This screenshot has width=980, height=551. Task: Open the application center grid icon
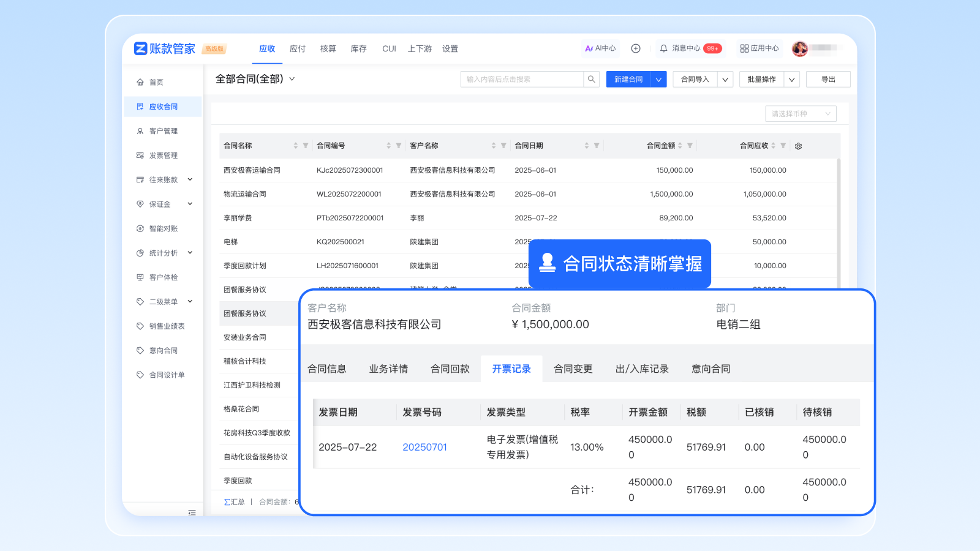coord(744,48)
